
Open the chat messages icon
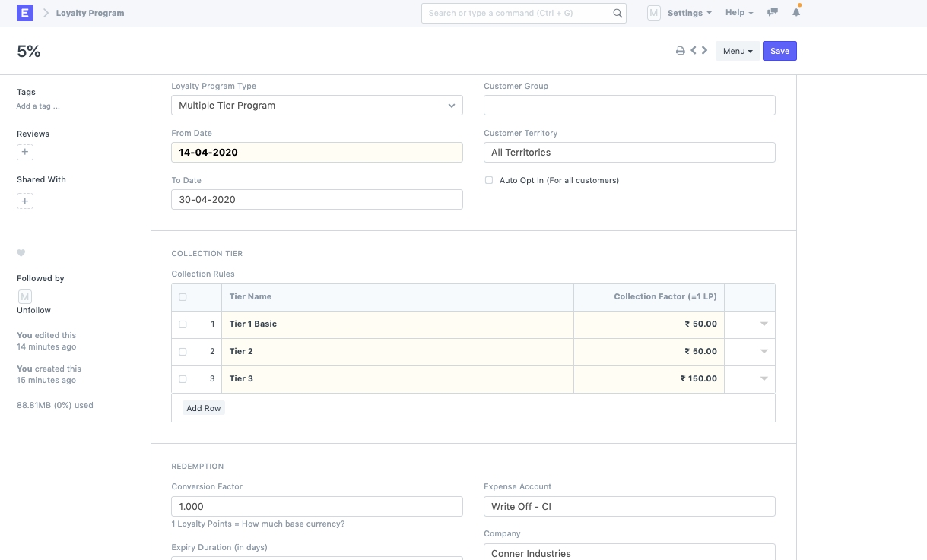pyautogui.click(x=773, y=13)
